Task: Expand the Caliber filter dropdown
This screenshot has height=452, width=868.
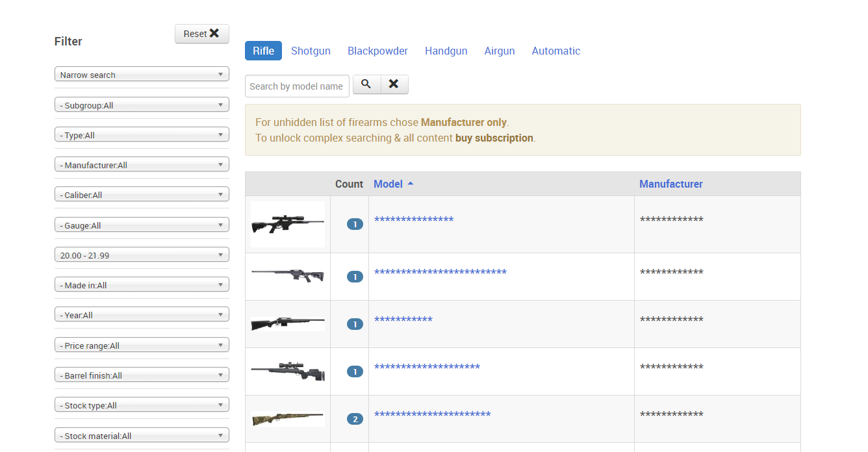Action: [x=142, y=194]
